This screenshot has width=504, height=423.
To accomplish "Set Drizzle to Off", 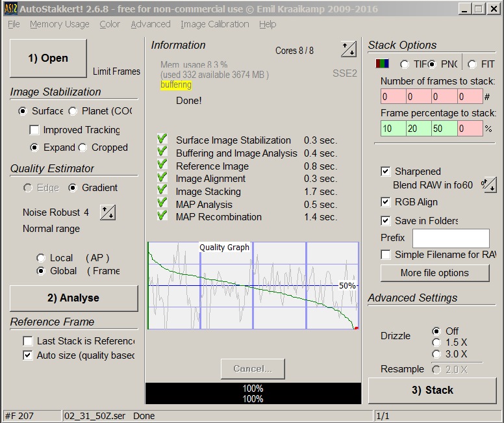I will coord(436,331).
